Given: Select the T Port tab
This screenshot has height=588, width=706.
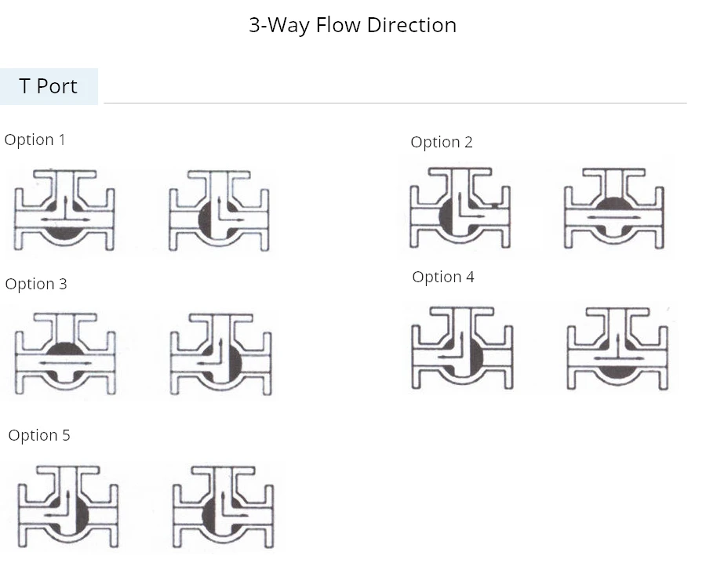Looking at the screenshot, I should tap(49, 86).
